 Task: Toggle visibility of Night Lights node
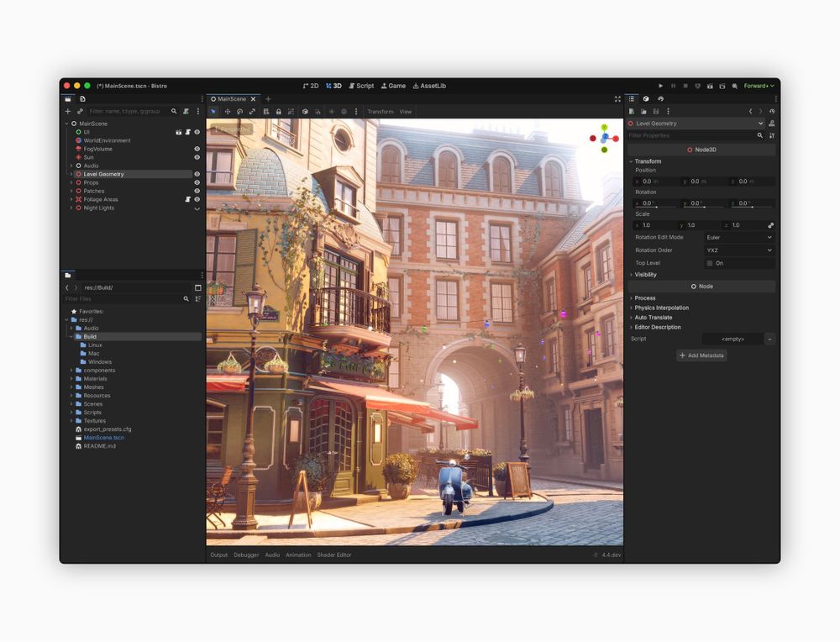coord(197,208)
